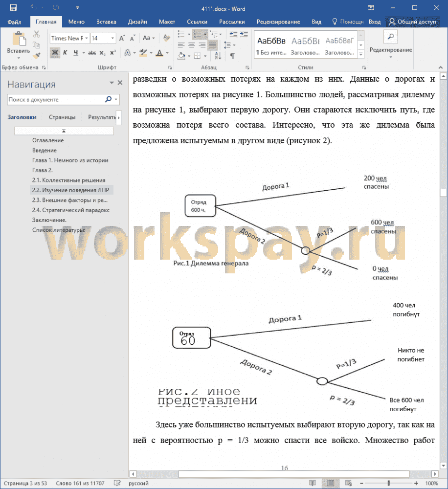
Task: Click the Cut scissors icon
Action: tap(37, 34)
